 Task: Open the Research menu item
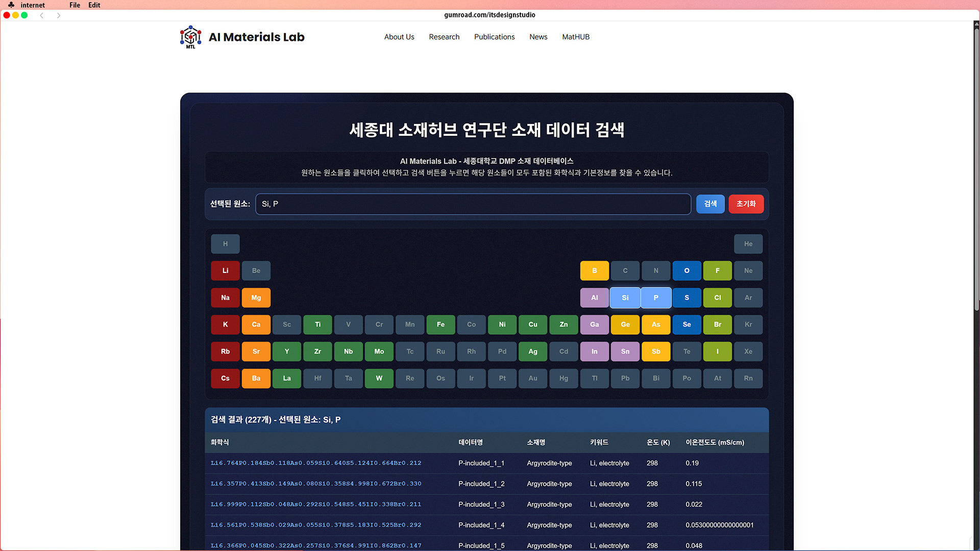tap(444, 37)
